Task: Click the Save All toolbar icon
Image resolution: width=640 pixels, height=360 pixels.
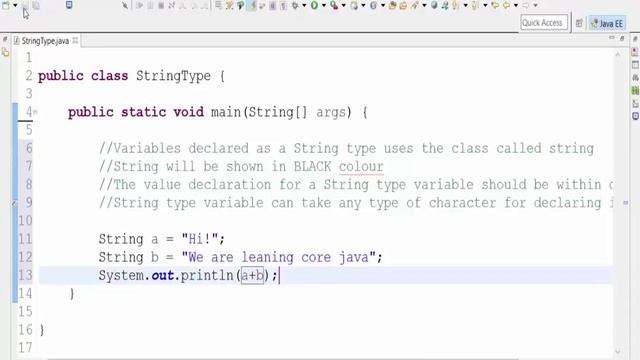Action: 36,5
